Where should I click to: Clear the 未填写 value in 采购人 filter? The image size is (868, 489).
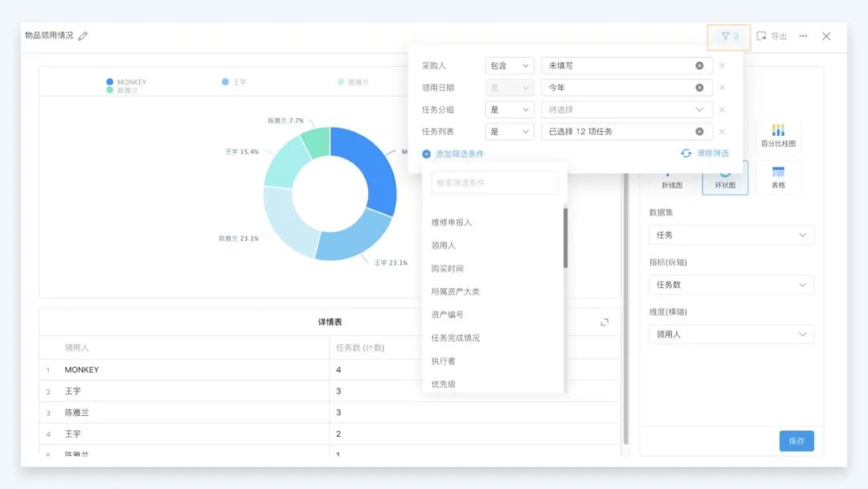coord(699,66)
